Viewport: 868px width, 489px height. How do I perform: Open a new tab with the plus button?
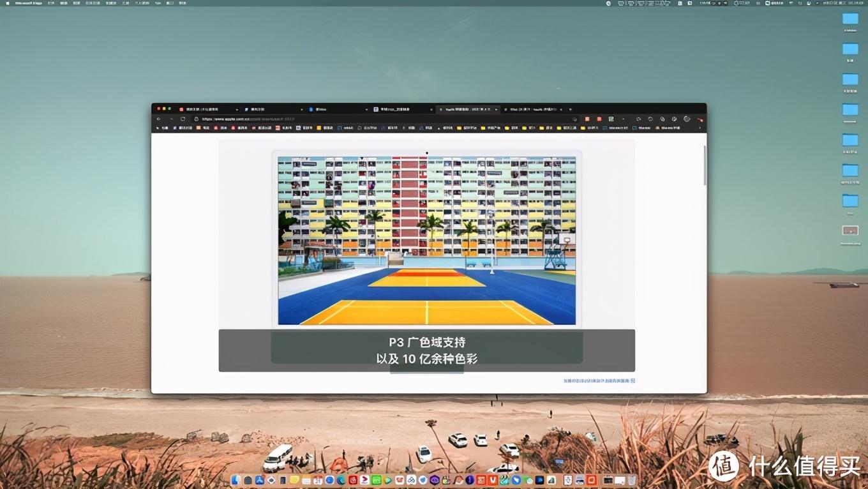(x=570, y=109)
